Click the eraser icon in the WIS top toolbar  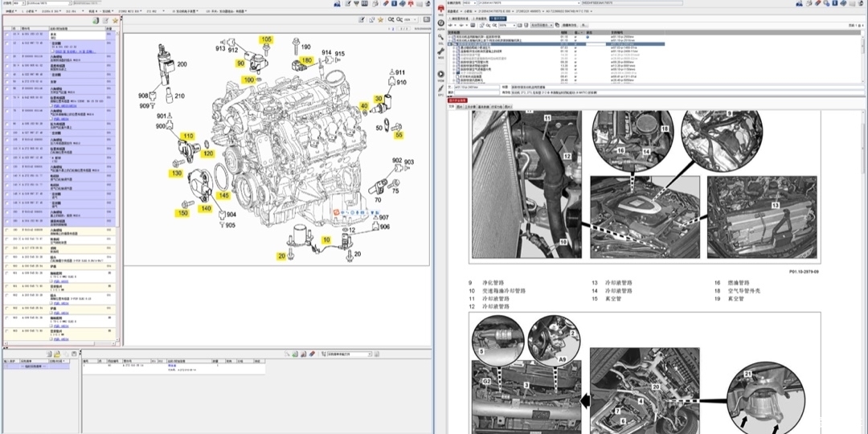(817, 3)
